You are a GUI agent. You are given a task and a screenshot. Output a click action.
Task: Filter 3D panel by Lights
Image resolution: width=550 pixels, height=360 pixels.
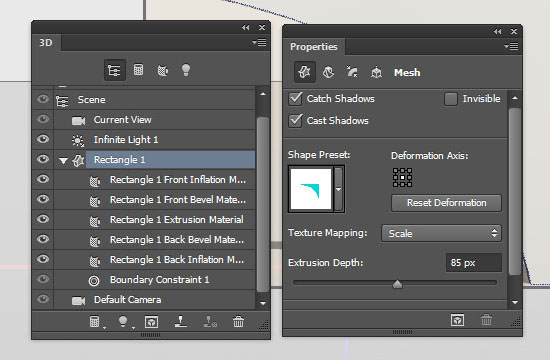coord(186,70)
